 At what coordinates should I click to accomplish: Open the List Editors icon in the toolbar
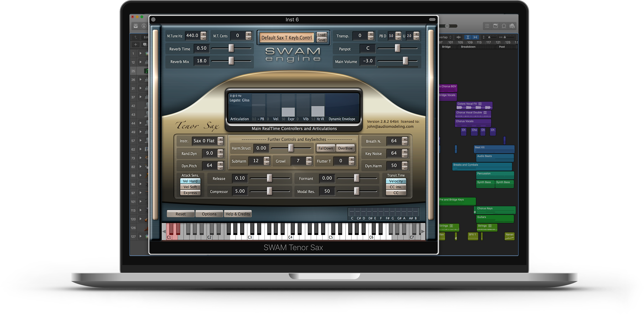pyautogui.click(x=488, y=26)
